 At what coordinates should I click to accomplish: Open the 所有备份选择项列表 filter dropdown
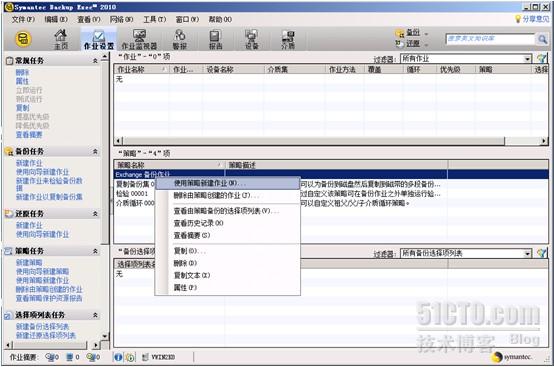(527, 253)
